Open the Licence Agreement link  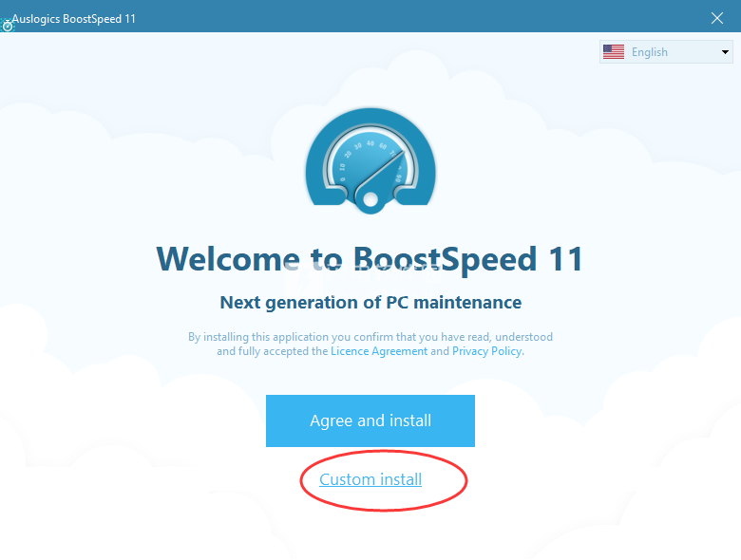[x=379, y=351]
